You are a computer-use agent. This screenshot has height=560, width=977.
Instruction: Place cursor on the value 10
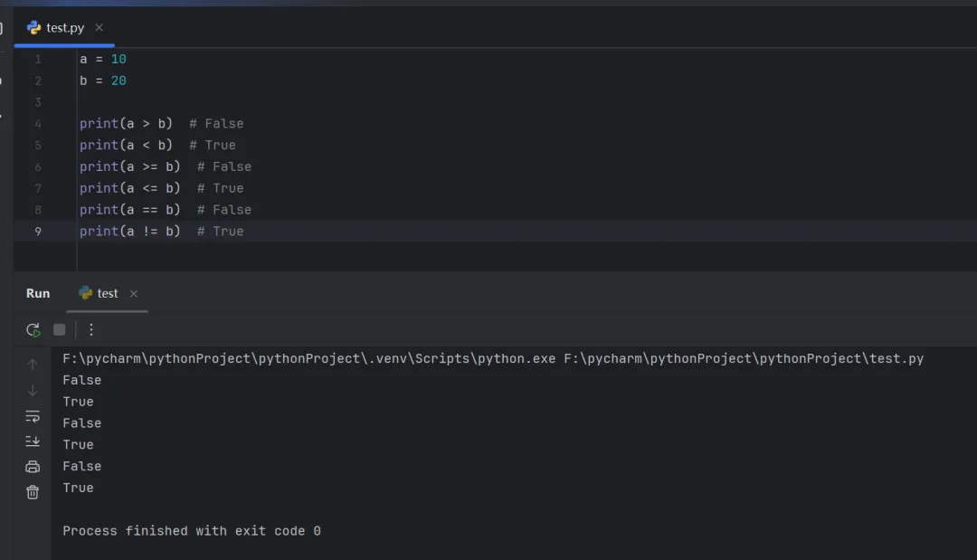[119, 60]
